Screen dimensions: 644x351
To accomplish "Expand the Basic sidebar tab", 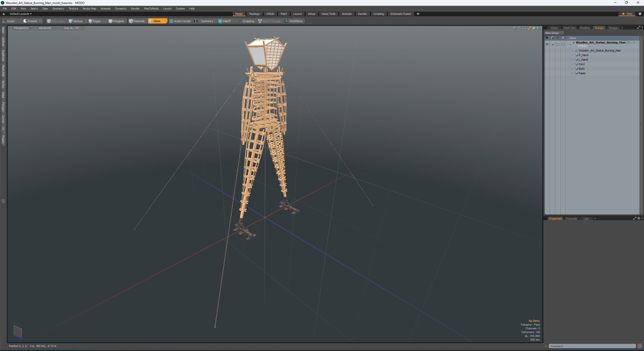I will coord(3,30).
